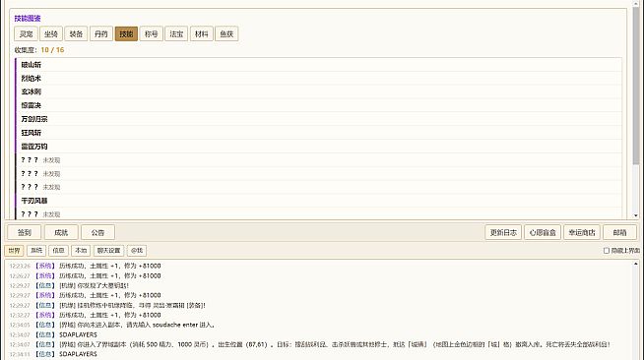Open the 丹药 tab
644x360 pixels.
[x=101, y=34]
